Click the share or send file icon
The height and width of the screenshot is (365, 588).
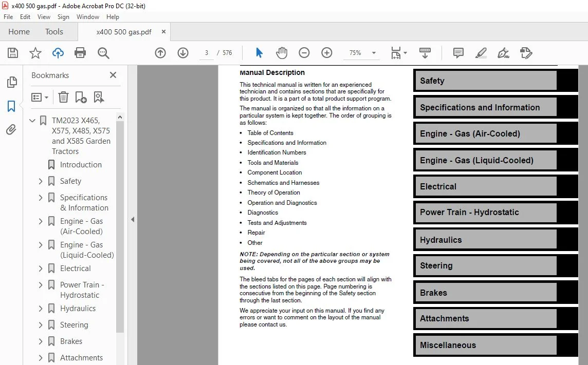point(526,53)
